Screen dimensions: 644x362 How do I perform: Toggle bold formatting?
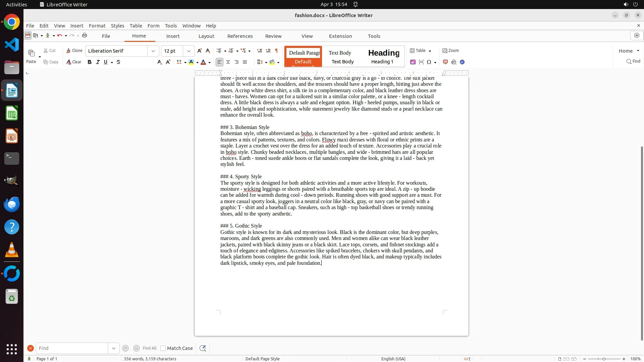click(90, 62)
